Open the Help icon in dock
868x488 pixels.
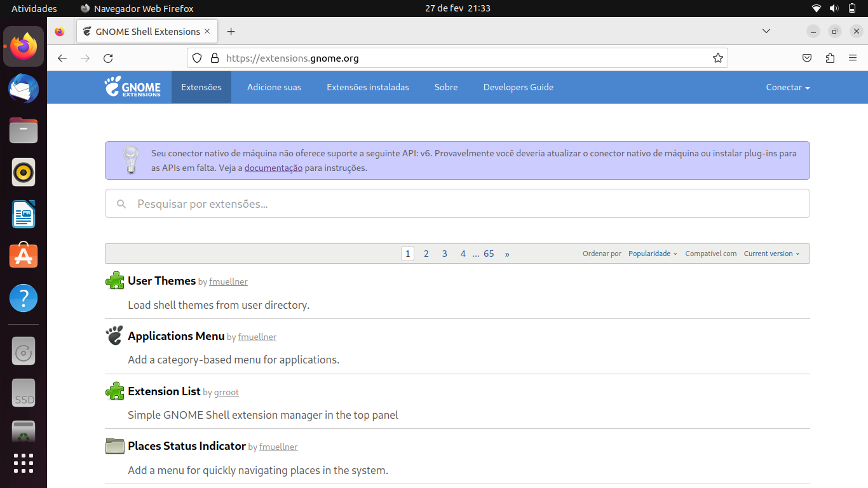[24, 298]
